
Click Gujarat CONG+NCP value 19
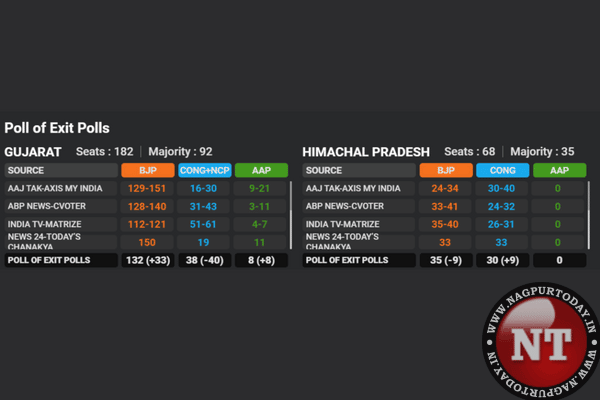click(203, 242)
